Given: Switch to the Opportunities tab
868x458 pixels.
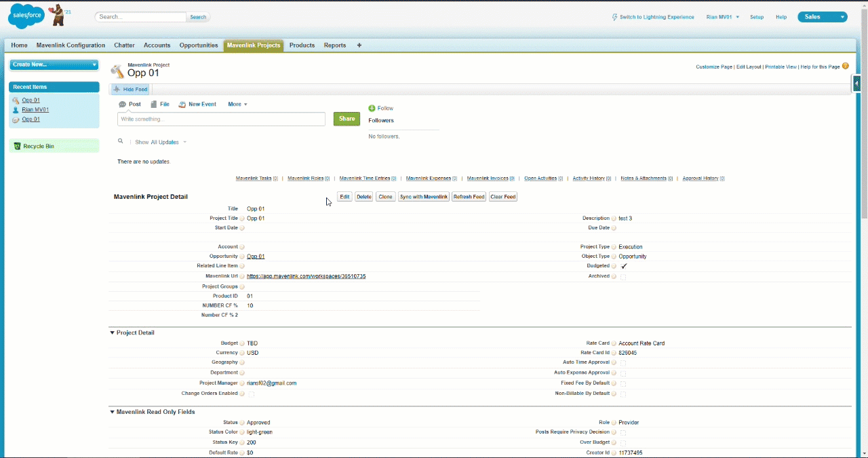Looking at the screenshot, I should (x=198, y=45).
